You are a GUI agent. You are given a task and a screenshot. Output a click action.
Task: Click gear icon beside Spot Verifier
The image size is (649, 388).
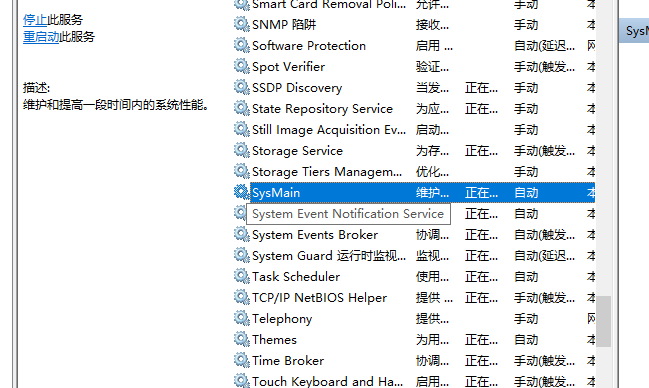(241, 66)
